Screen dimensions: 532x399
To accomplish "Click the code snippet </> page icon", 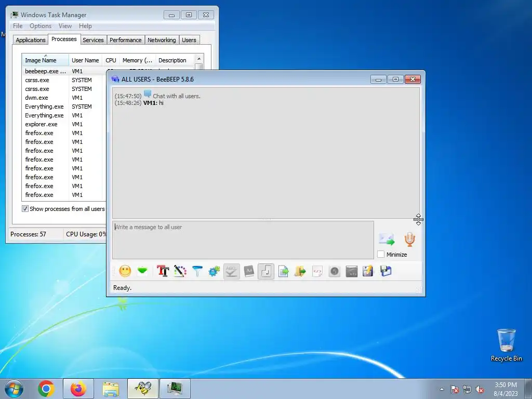I will [317, 271].
